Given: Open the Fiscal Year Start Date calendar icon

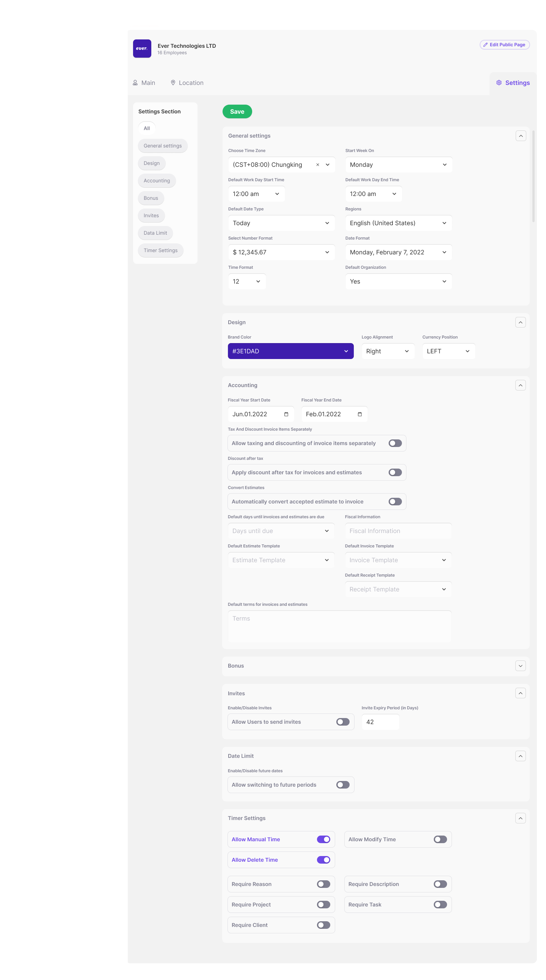Looking at the screenshot, I should 286,414.
